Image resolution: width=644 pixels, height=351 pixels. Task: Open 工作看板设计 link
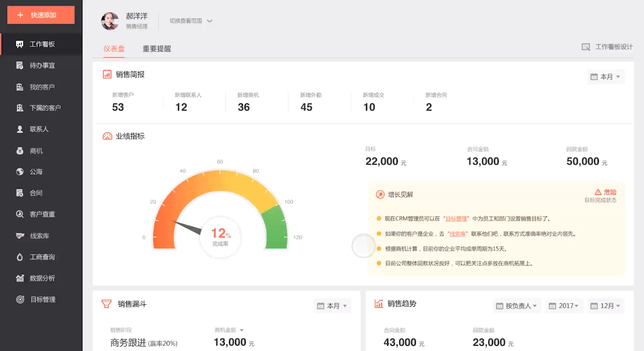(614, 47)
